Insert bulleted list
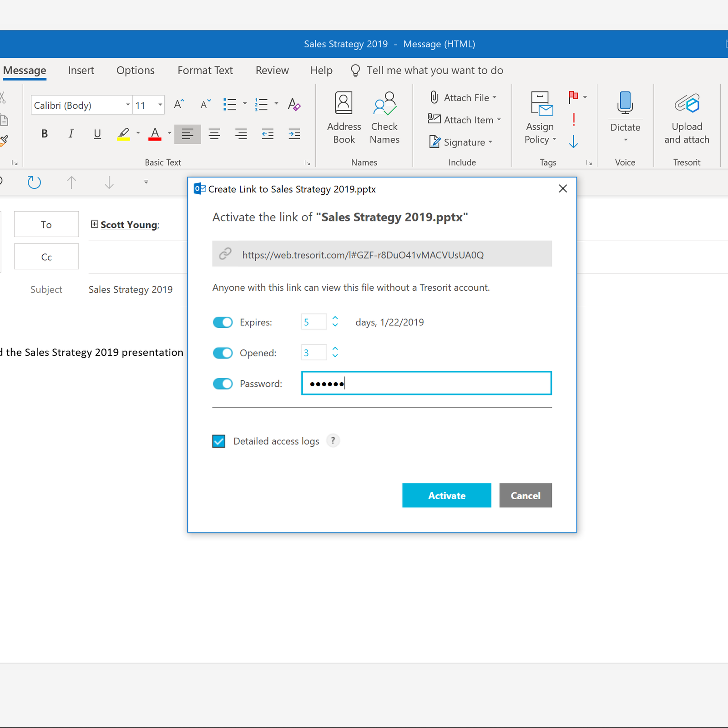The image size is (728, 728). 230,105
